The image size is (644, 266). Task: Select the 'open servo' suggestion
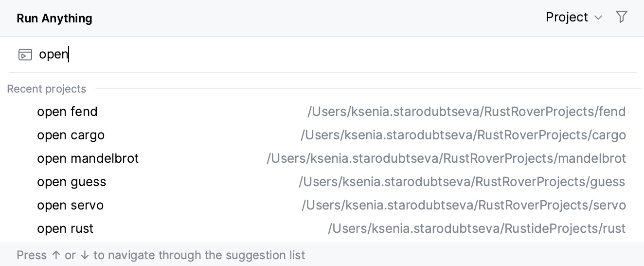click(70, 205)
